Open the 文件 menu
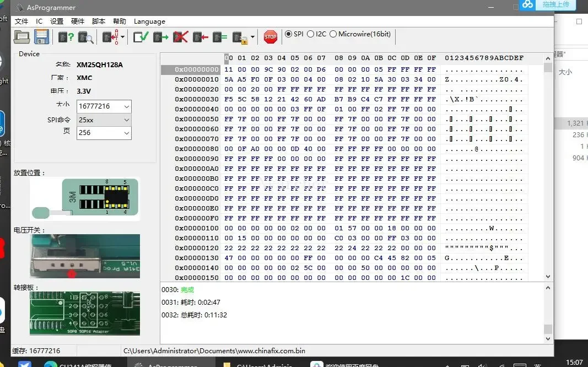The image size is (588, 367). click(x=21, y=21)
